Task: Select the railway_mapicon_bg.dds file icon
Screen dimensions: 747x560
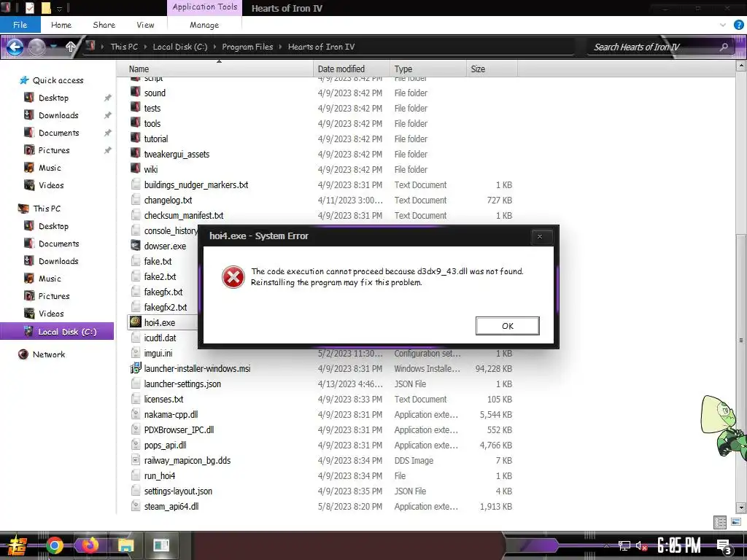Action: tap(136, 460)
